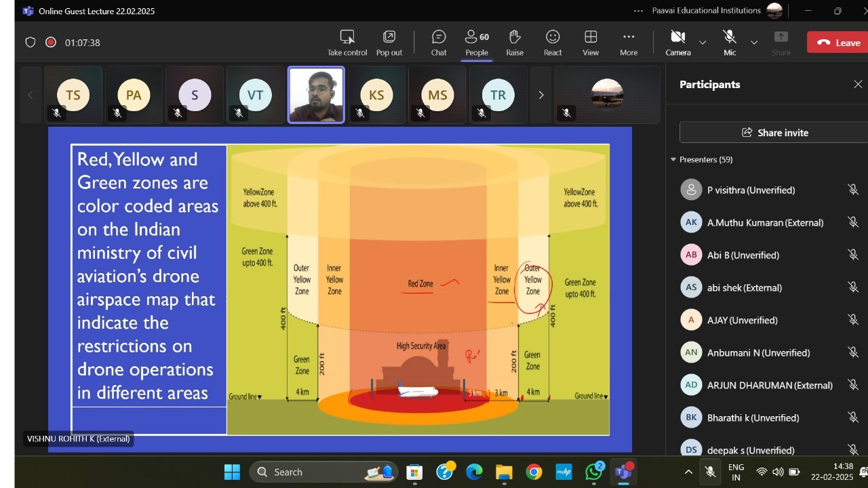Open More actions menu

pos(629,43)
